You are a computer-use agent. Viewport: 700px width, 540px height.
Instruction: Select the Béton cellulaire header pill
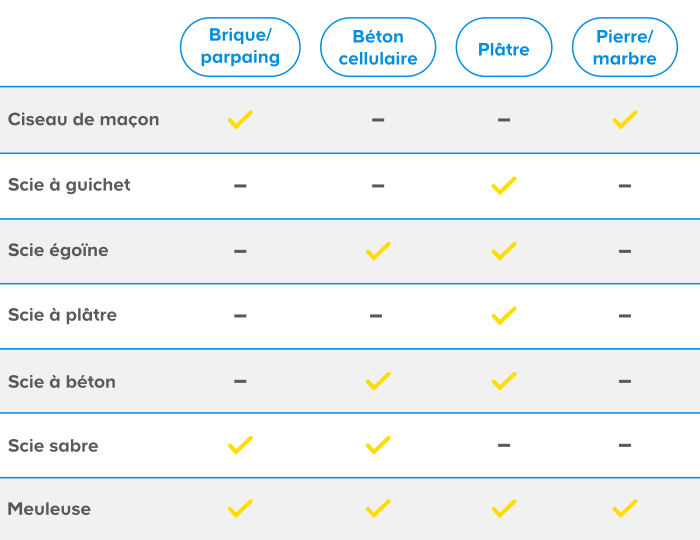click(378, 47)
